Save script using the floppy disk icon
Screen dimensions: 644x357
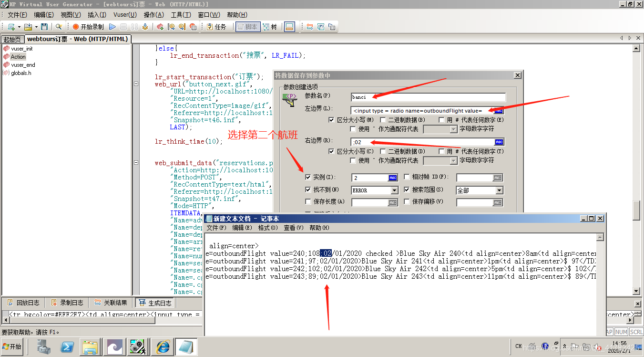point(44,27)
